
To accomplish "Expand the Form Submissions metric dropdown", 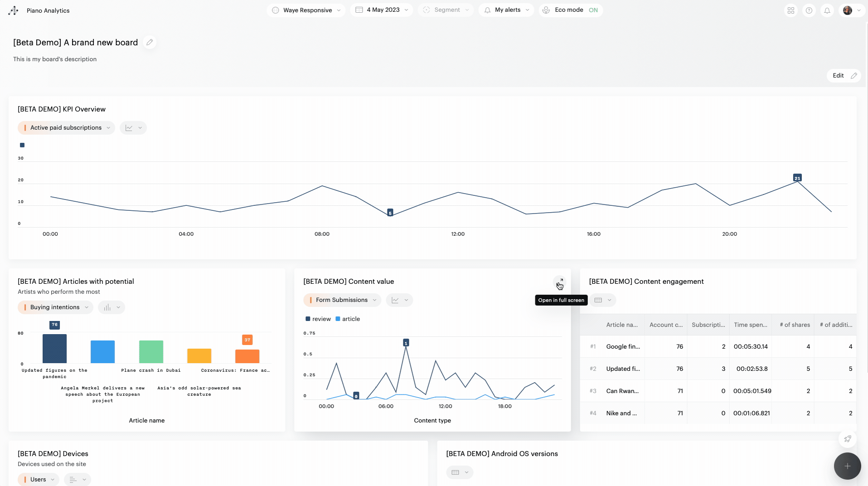I will point(342,300).
